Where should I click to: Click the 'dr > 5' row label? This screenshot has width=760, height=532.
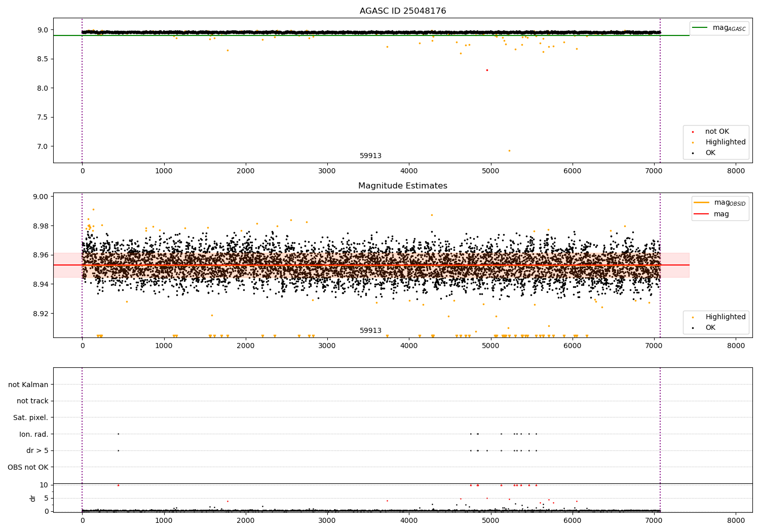[x=37, y=450]
